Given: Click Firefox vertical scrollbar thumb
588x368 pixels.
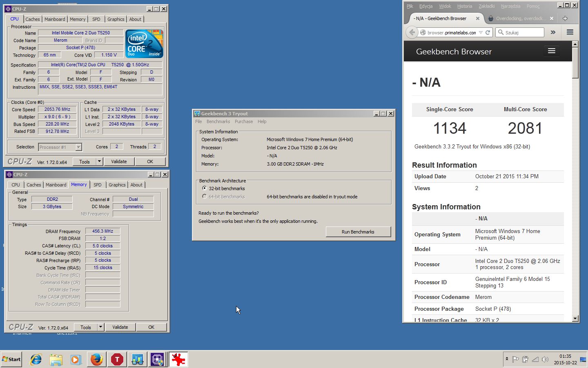Looking at the screenshot, I should (x=575, y=63).
